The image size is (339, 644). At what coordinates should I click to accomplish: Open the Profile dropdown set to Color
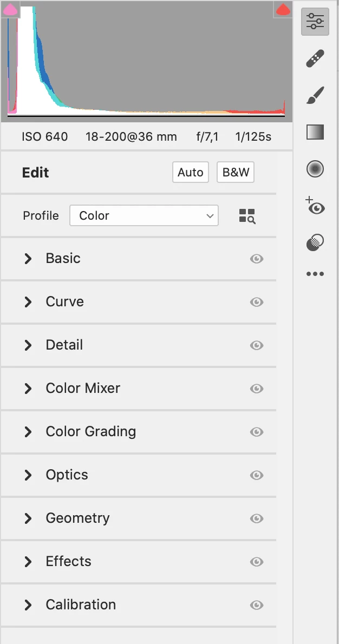[x=144, y=215]
